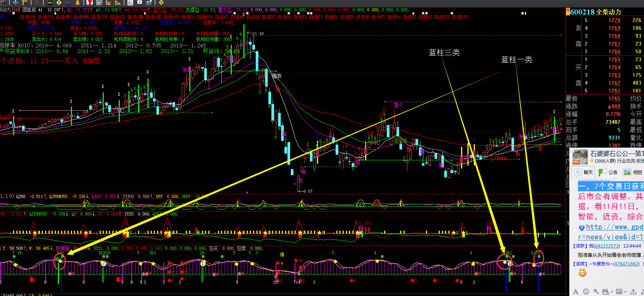This screenshot has height=296, width=644.
Task: Open the traffic light signal icon
Action: [x=49, y=3]
